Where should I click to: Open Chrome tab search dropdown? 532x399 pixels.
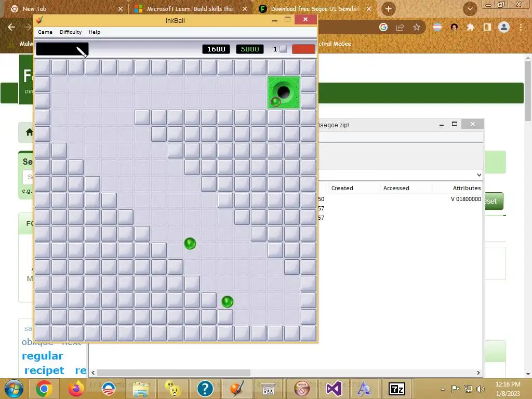click(470, 9)
